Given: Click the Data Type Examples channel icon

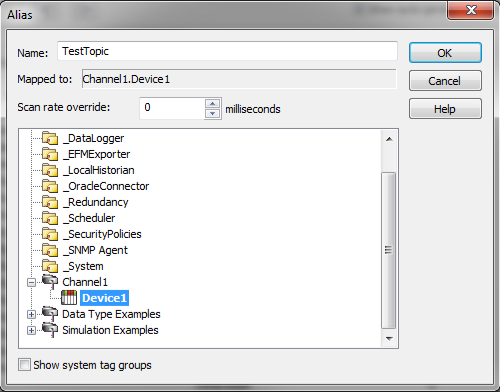Looking at the screenshot, I should [50, 314].
